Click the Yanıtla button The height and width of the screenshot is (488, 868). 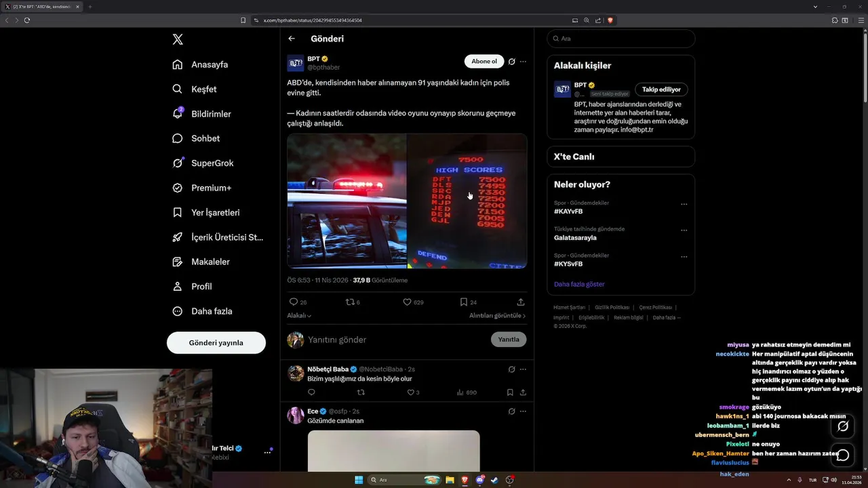[x=509, y=340]
